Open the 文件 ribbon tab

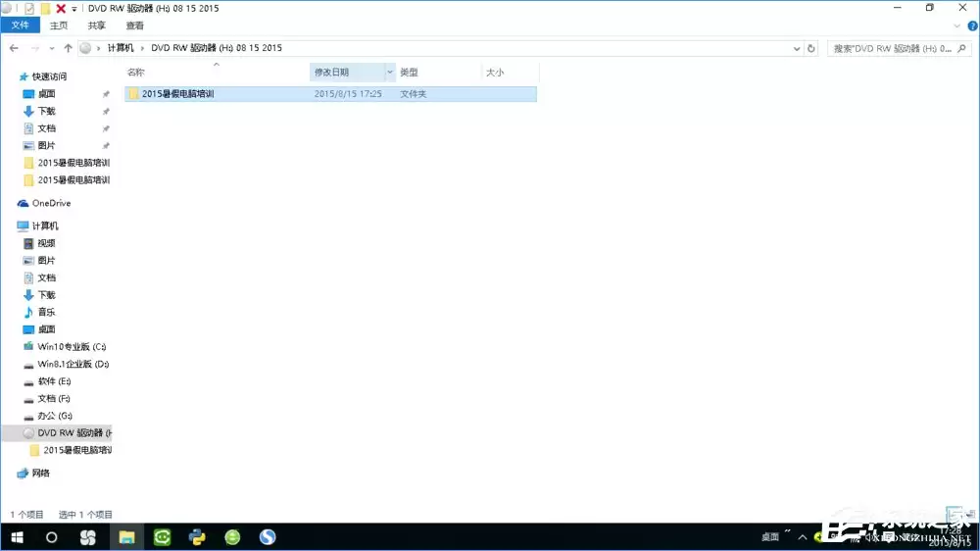[20, 25]
